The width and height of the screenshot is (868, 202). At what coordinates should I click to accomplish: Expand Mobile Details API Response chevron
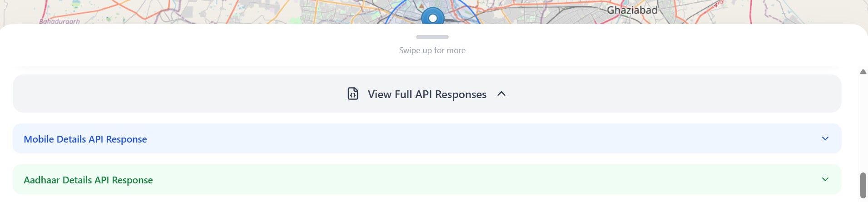coord(825,138)
